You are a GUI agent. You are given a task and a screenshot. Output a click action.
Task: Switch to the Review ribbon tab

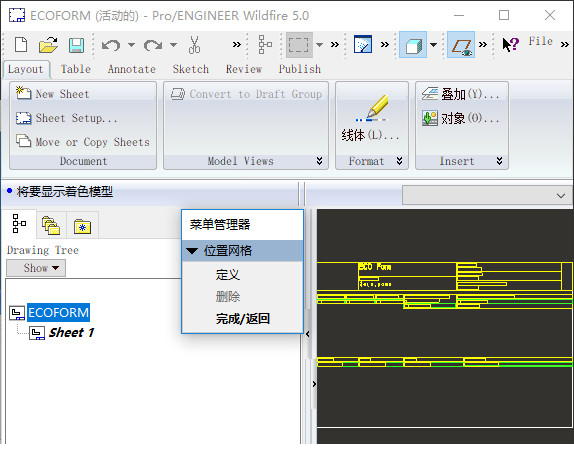coord(244,69)
